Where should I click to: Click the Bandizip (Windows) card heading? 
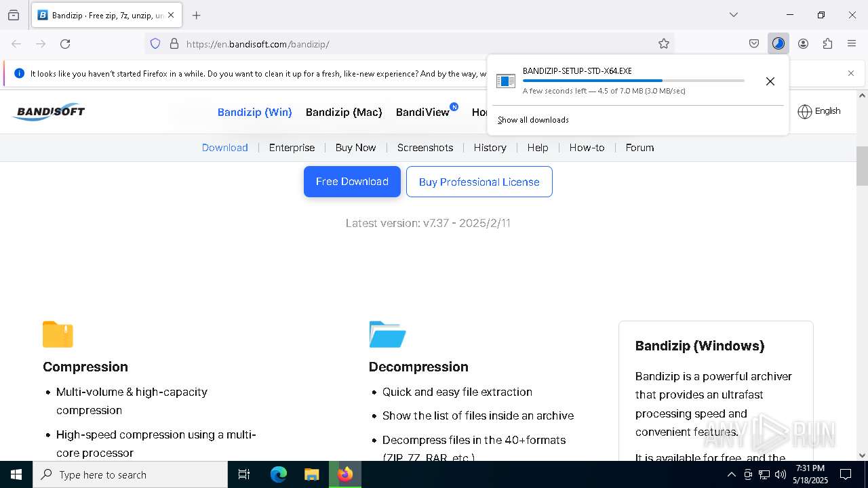[700, 346]
